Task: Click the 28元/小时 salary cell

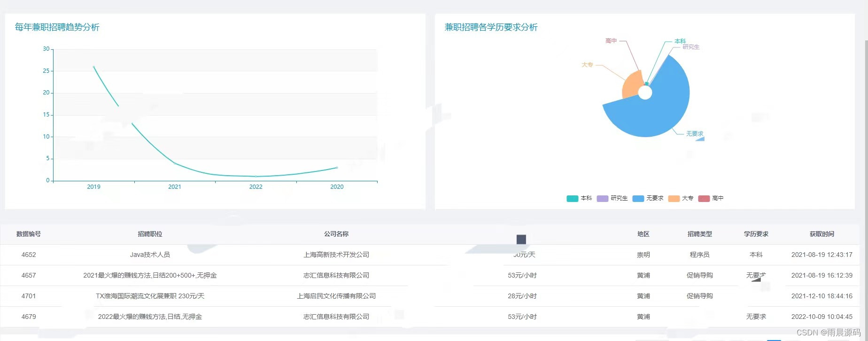Action: point(522,296)
